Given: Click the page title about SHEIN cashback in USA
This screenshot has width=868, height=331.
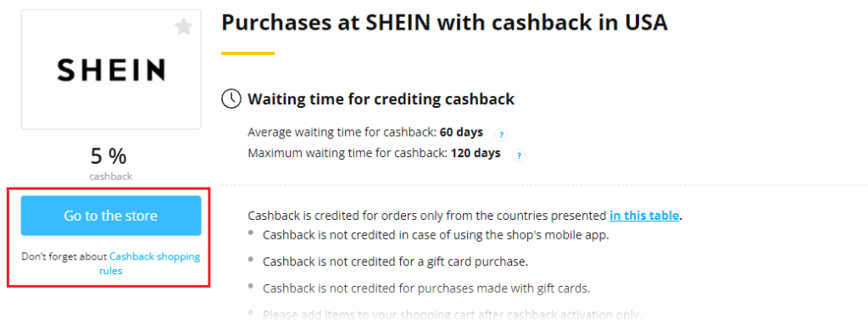Looking at the screenshot, I should [444, 23].
